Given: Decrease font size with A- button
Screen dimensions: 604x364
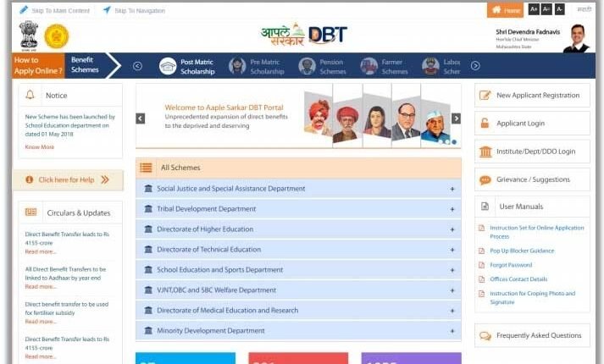Looking at the screenshot, I should click(559, 9).
